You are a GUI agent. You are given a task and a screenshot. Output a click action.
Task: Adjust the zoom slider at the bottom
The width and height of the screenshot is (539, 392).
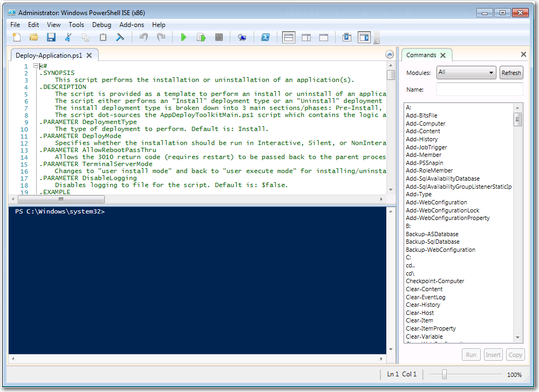[x=444, y=374]
